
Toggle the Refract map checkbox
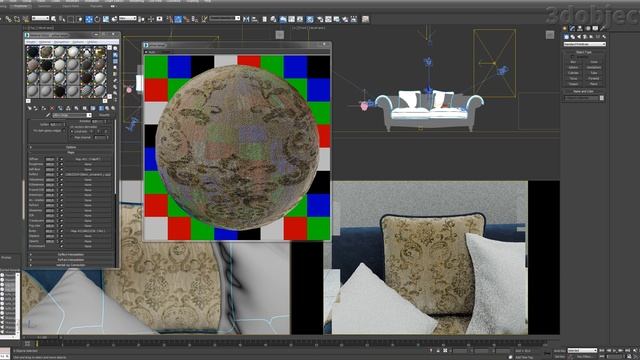pyautogui.click(x=62, y=205)
